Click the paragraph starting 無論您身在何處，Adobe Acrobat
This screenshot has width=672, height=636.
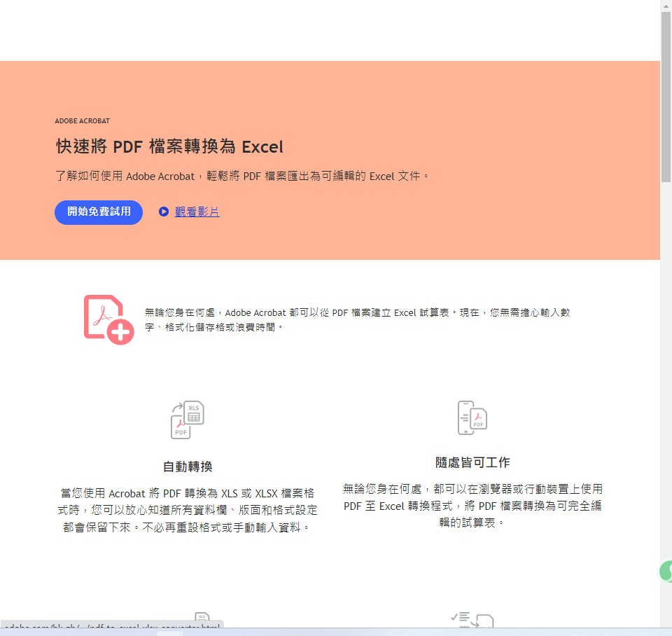(358, 320)
